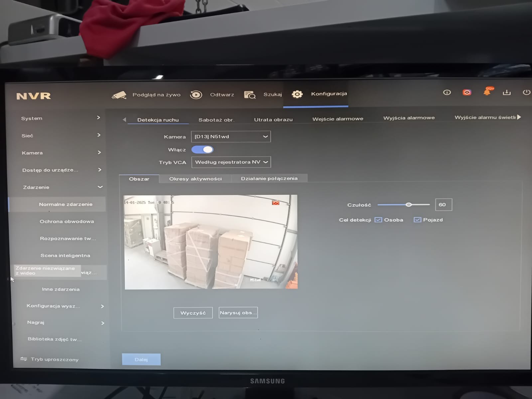Click the orange alarm bell with 99+ badge
The width and height of the screenshot is (532, 399).
pos(487,93)
